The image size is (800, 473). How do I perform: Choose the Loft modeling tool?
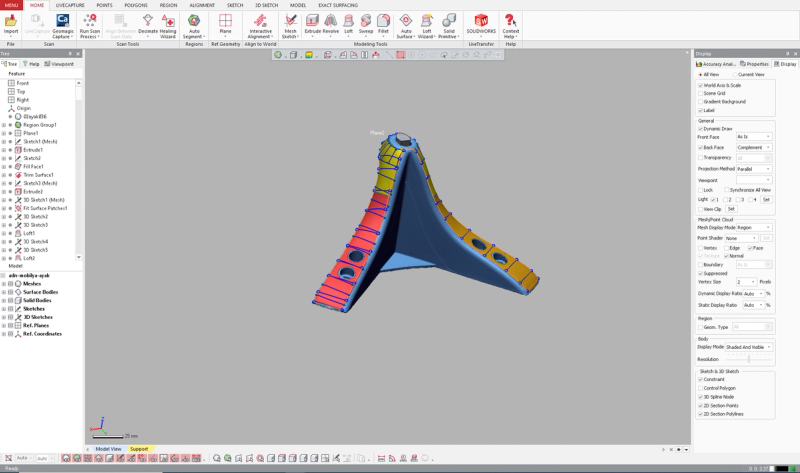click(x=348, y=24)
